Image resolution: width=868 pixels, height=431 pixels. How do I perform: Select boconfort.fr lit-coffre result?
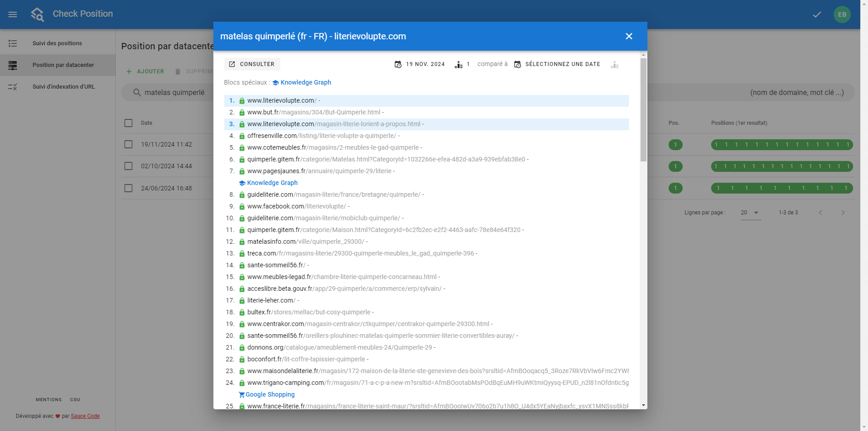[426, 360]
